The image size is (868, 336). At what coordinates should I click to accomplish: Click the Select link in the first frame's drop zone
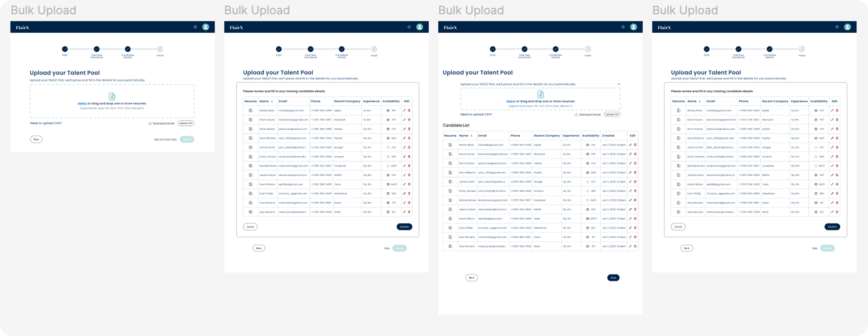click(82, 104)
